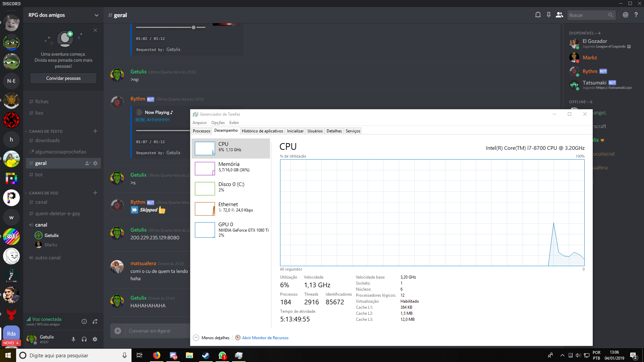Screen dimensions: 644x362
Task: Open Task View on taskbar
Action: tap(140, 355)
